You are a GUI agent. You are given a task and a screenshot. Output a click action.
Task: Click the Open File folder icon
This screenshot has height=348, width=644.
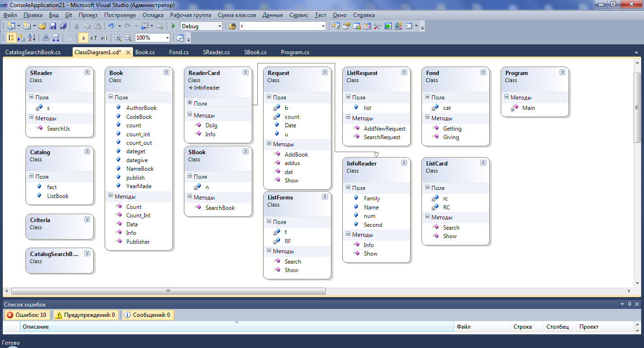pos(42,26)
